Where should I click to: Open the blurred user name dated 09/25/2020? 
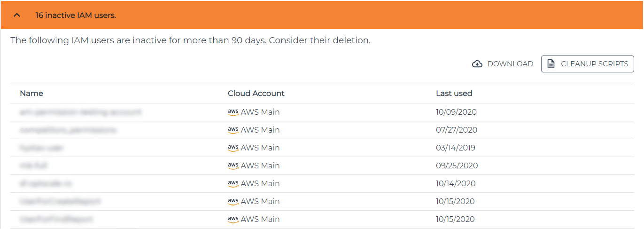tap(33, 166)
